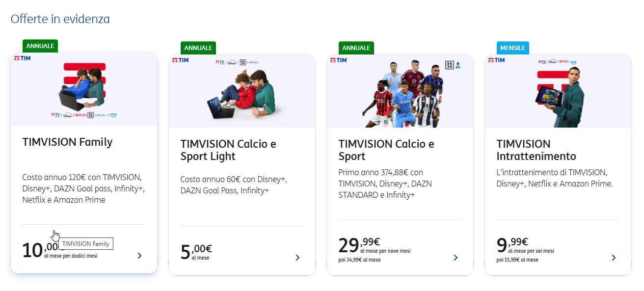Click the TIMVISION Calcio e Sport heading
The height and width of the screenshot is (291, 644).
386,150
